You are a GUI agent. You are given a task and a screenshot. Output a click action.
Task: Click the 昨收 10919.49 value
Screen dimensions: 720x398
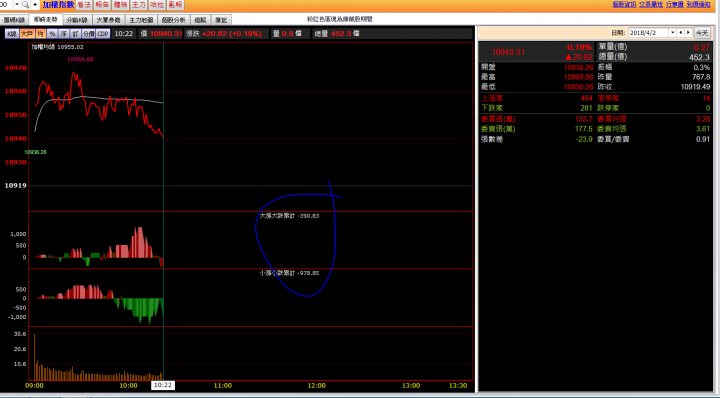tap(695, 87)
